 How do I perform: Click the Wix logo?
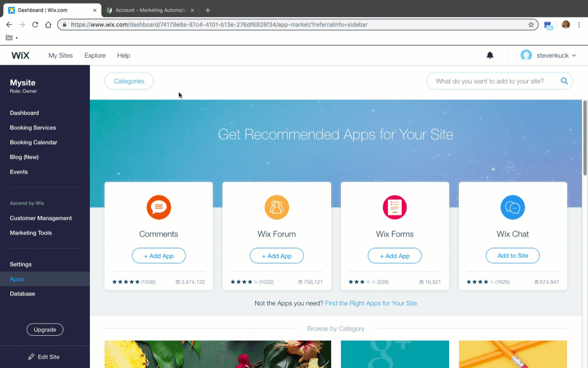coord(20,55)
